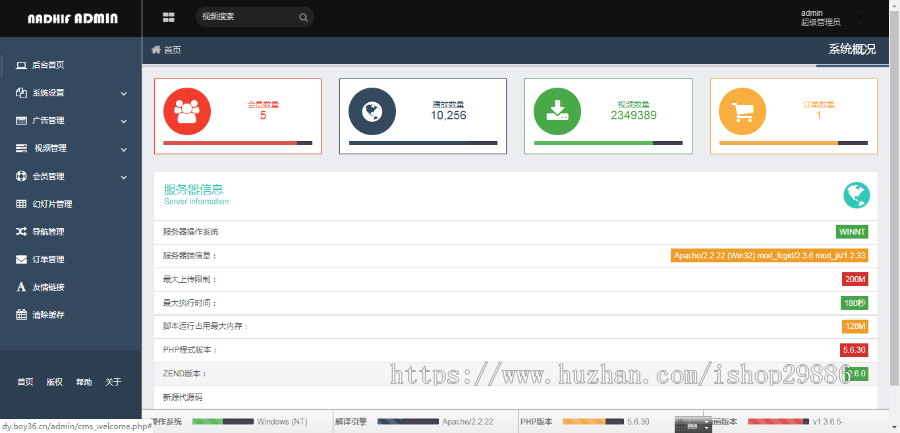The width and height of the screenshot is (900, 433).
Task: Click the 帮助 footer link
Action: (x=84, y=382)
